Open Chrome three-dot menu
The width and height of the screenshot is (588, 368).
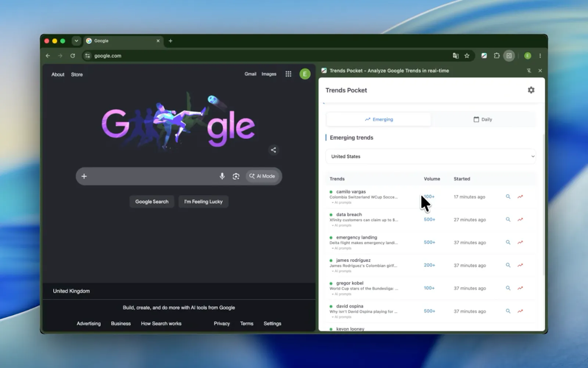[540, 56]
